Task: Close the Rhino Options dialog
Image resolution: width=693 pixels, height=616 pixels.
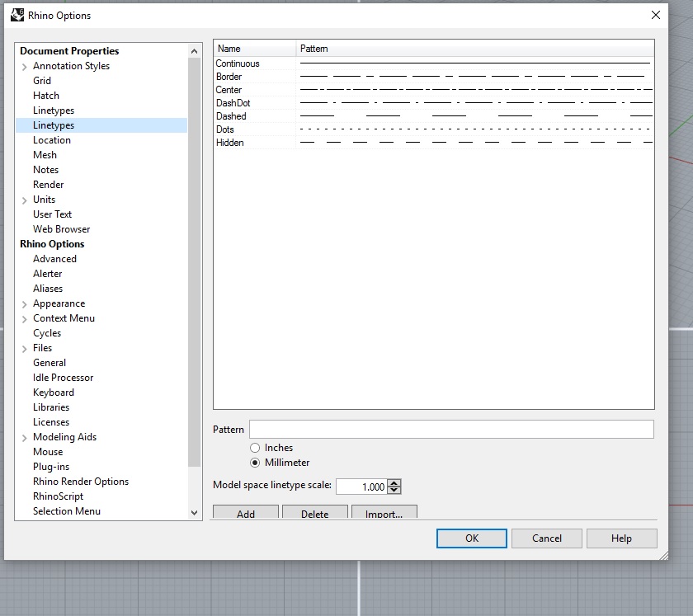Action: point(655,15)
